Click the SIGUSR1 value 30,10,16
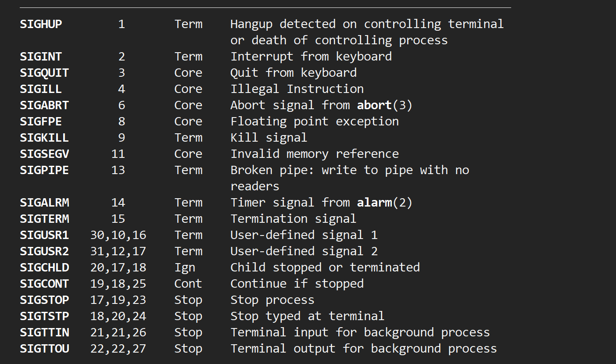 [x=118, y=235]
